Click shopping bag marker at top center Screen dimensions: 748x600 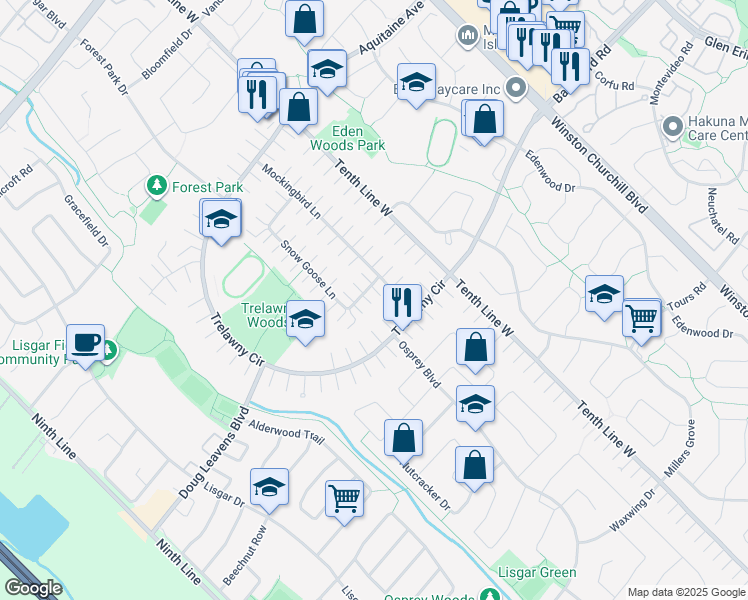304,21
